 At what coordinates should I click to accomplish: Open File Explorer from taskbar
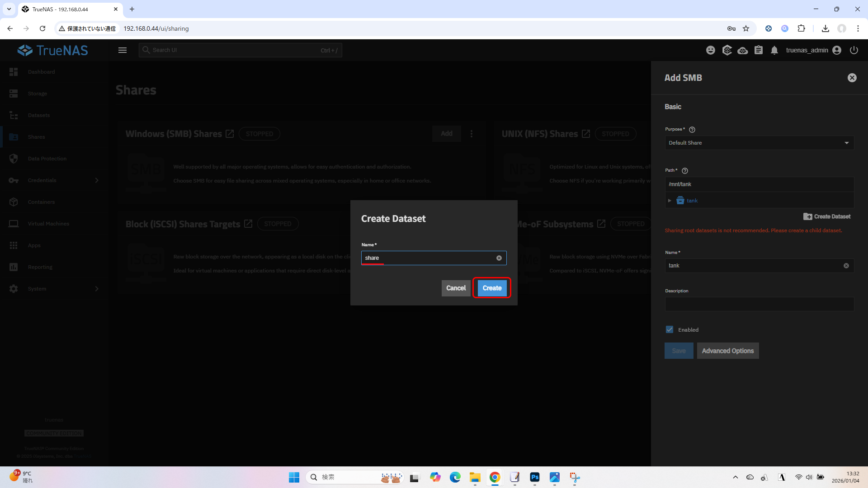475,477
